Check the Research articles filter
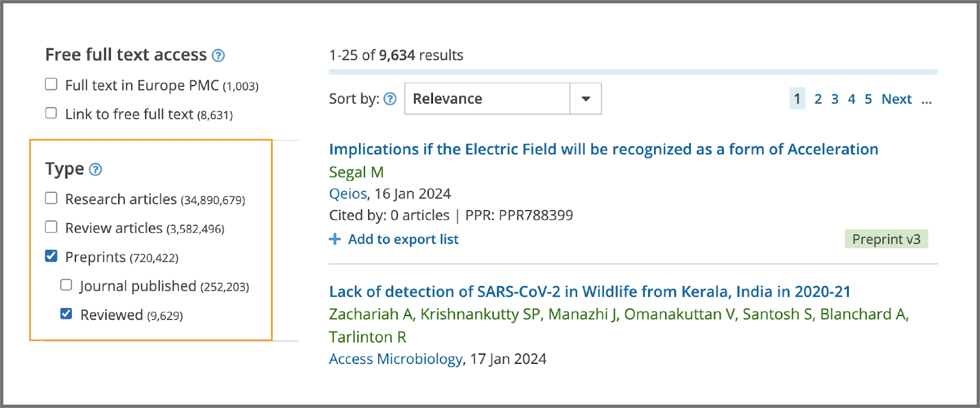980x408 pixels. point(51,198)
